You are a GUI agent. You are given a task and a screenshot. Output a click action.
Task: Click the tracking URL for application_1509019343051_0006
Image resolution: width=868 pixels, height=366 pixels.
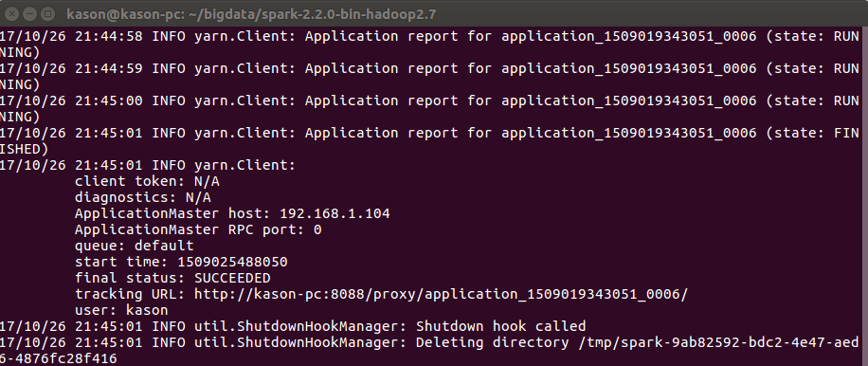tap(441, 294)
